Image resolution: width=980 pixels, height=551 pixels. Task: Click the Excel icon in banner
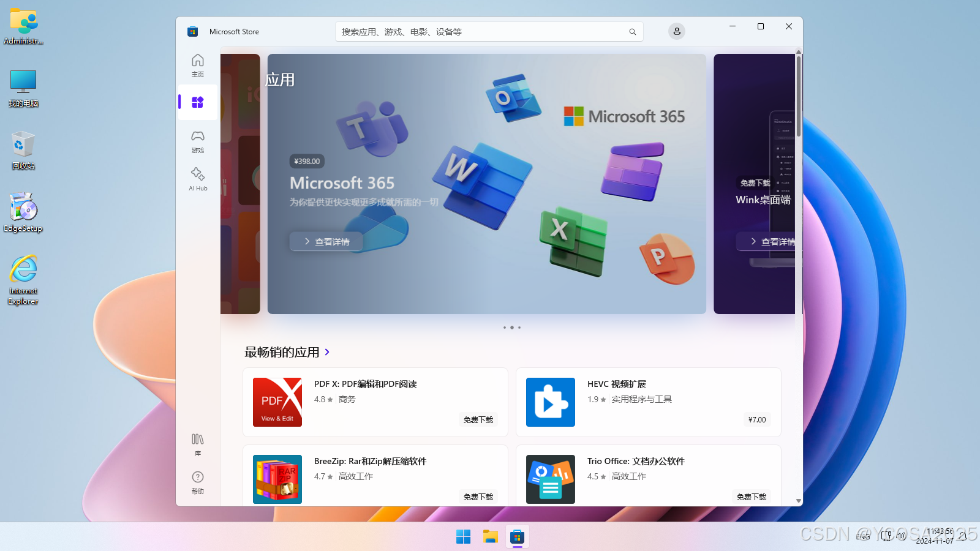point(574,241)
